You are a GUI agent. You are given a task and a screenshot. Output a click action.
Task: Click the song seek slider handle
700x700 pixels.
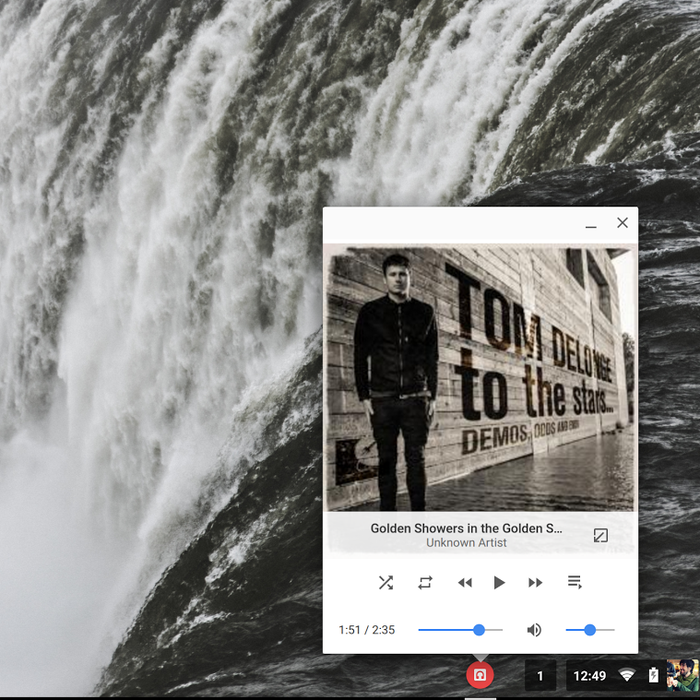tap(479, 630)
